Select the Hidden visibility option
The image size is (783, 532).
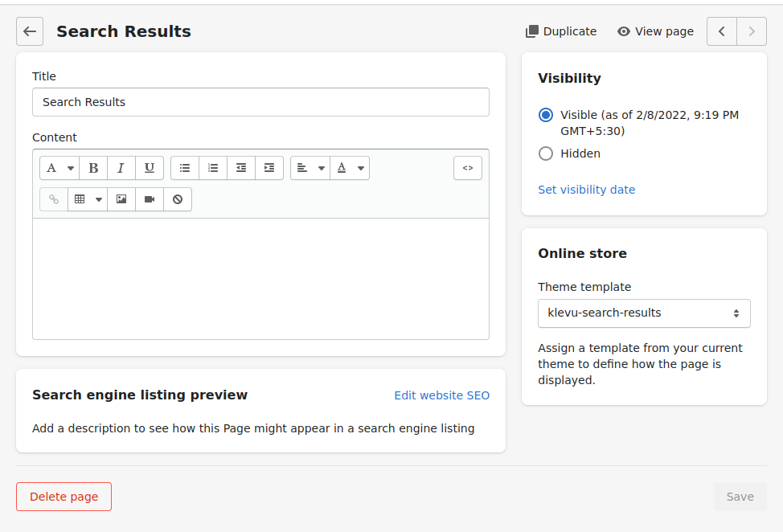coord(546,153)
